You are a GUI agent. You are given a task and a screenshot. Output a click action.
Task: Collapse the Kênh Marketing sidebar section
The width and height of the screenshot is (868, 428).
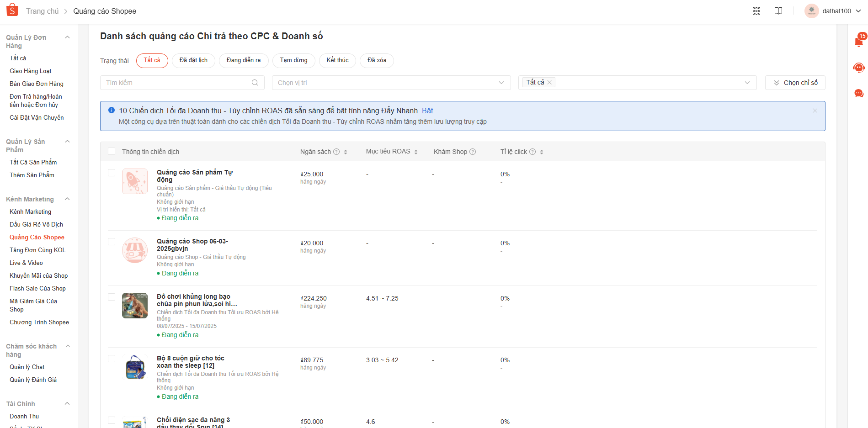(x=67, y=199)
